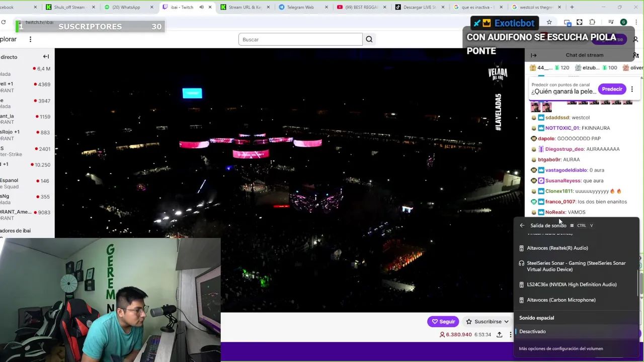The image size is (644, 362).
Task: Go back from Salida de sonido panel
Action: 522,226
